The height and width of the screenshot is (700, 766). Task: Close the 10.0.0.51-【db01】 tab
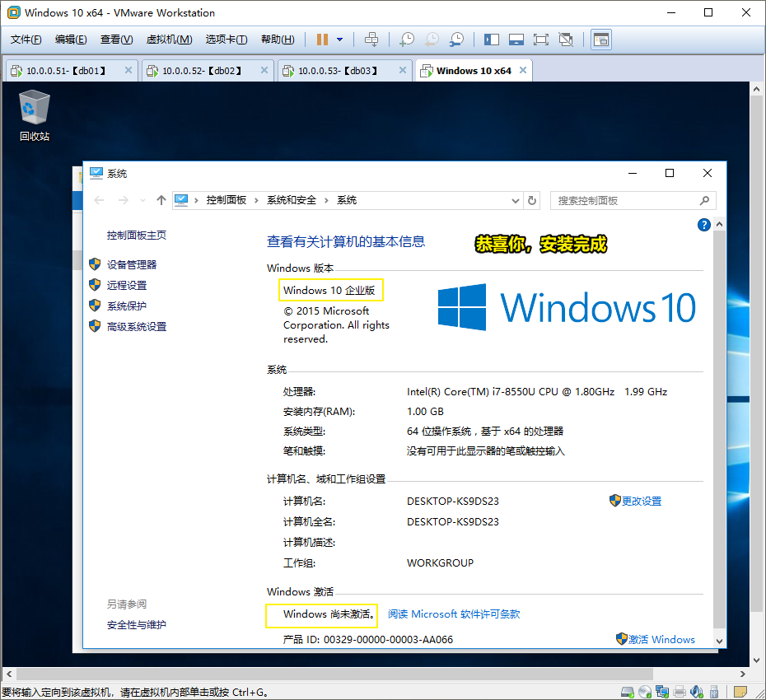(128, 70)
